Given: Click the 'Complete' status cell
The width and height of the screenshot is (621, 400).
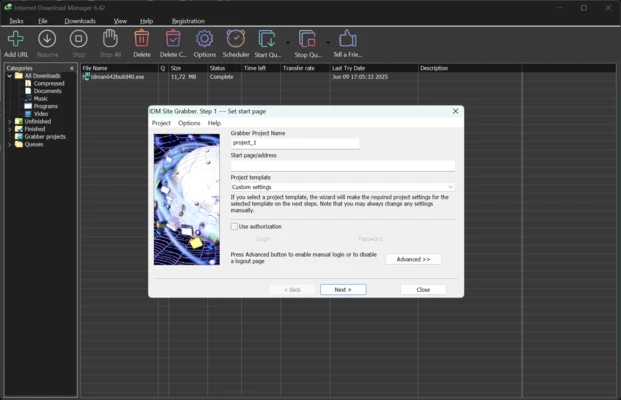Looking at the screenshot, I should (221, 77).
